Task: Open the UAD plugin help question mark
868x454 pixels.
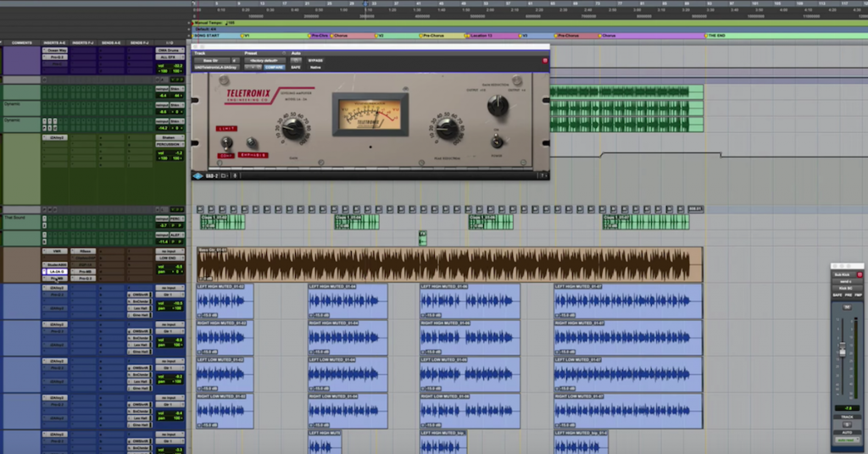Action: pos(543,176)
